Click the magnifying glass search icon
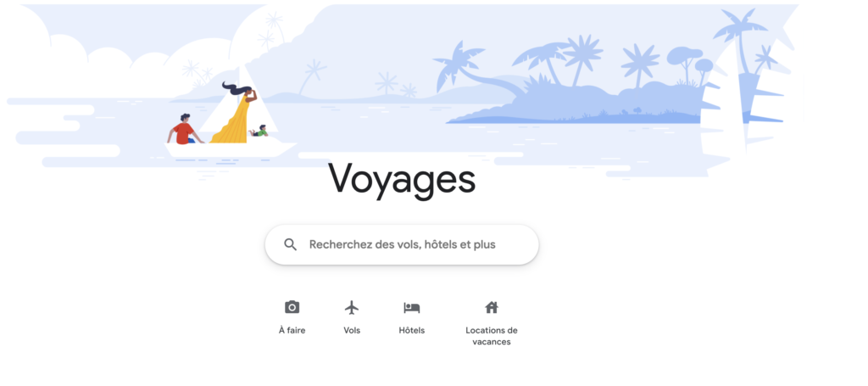This screenshot has width=868, height=386. (290, 244)
